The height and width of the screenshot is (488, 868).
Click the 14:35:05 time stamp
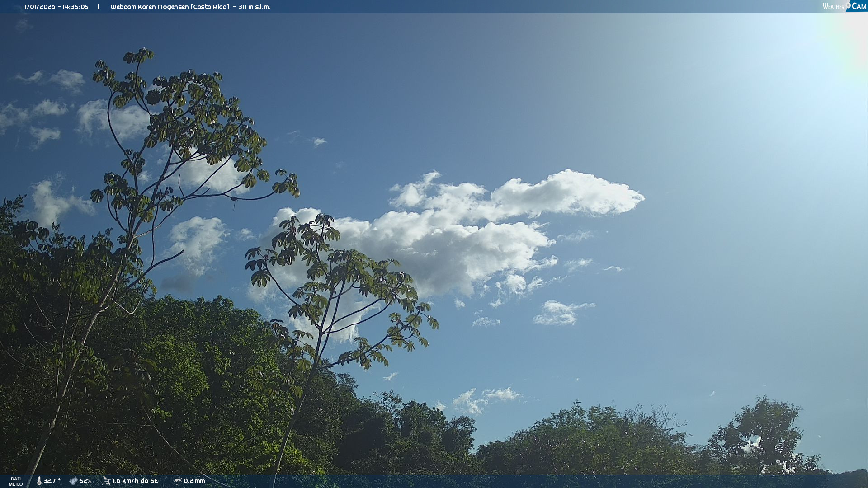tap(75, 7)
